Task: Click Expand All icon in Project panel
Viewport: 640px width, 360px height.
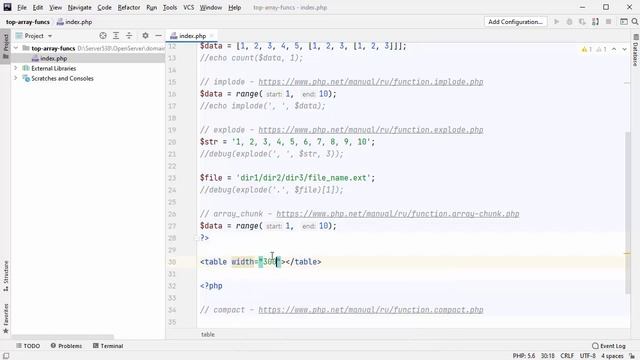Action: 116,36
